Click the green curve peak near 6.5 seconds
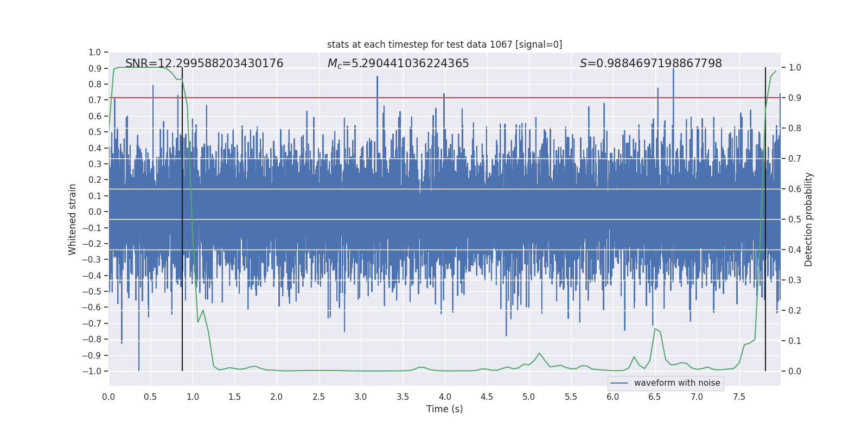Screen dimensions: 868x434 [x=655, y=329]
